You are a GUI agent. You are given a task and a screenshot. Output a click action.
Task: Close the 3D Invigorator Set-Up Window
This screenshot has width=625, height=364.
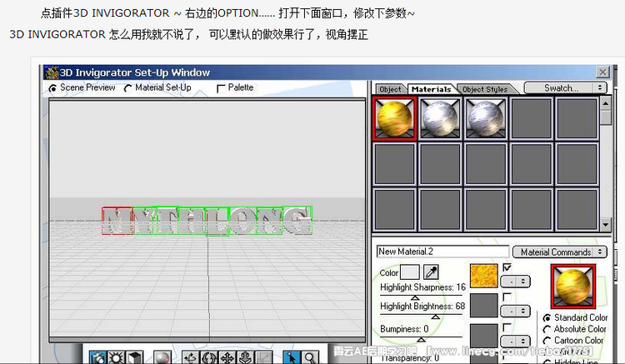(602, 72)
